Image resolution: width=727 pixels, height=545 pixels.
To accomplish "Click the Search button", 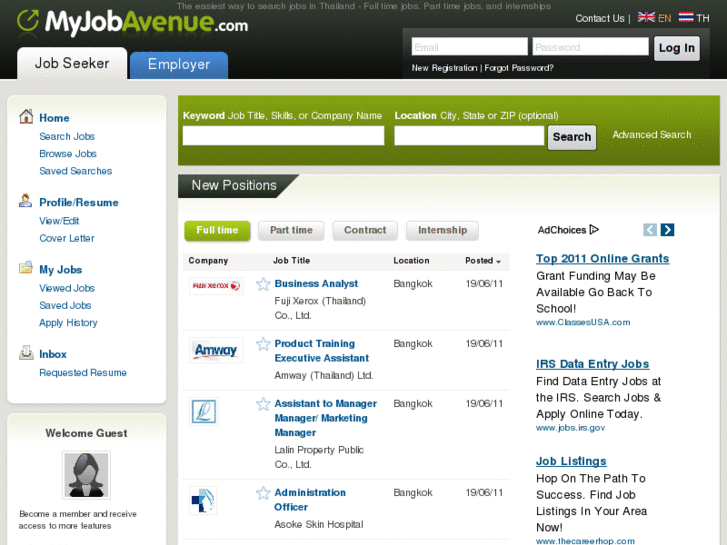I will (x=572, y=137).
